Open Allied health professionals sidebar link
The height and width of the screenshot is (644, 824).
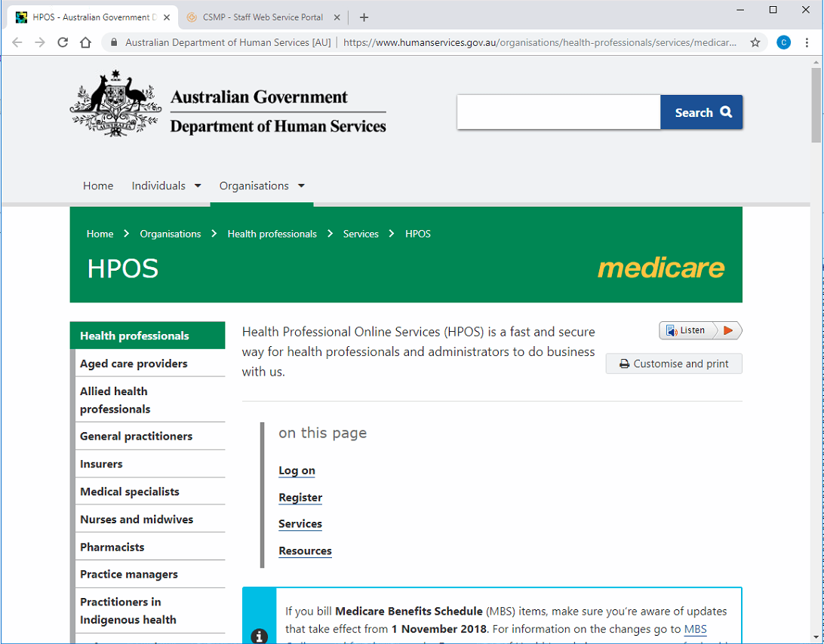coord(115,400)
